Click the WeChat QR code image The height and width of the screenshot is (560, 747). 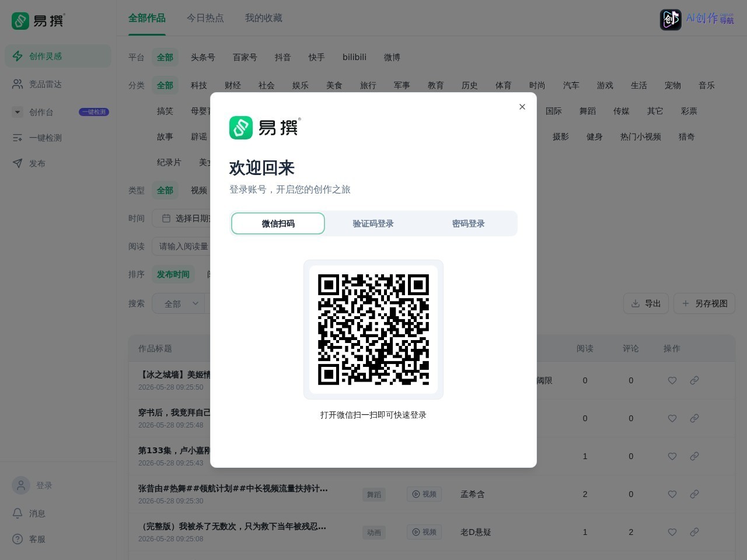(373, 330)
